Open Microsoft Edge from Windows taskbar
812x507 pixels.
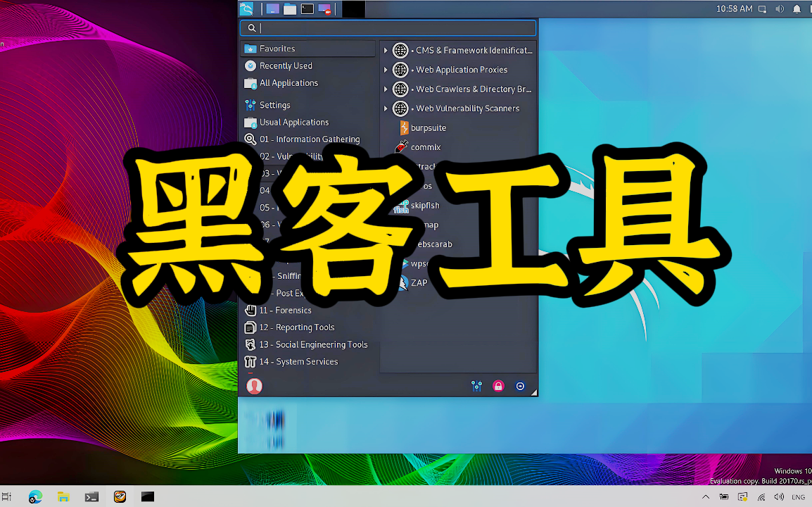pos(35,496)
